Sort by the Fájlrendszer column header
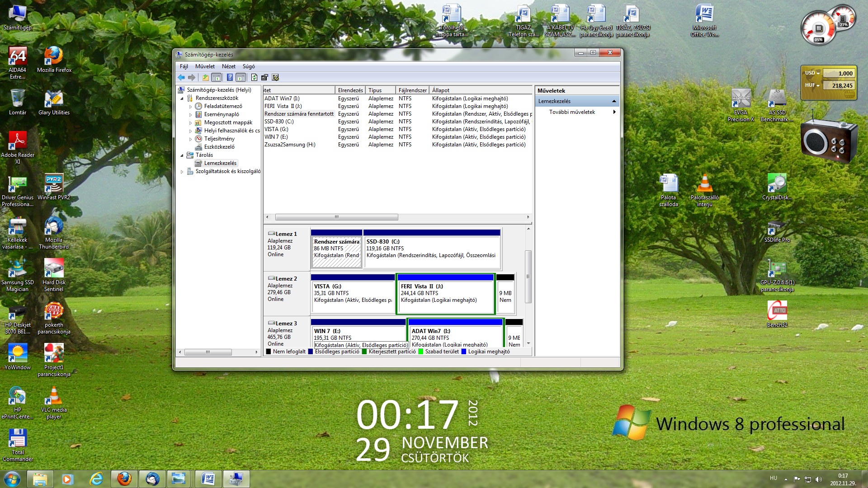This screenshot has width=868, height=488. pos(413,90)
